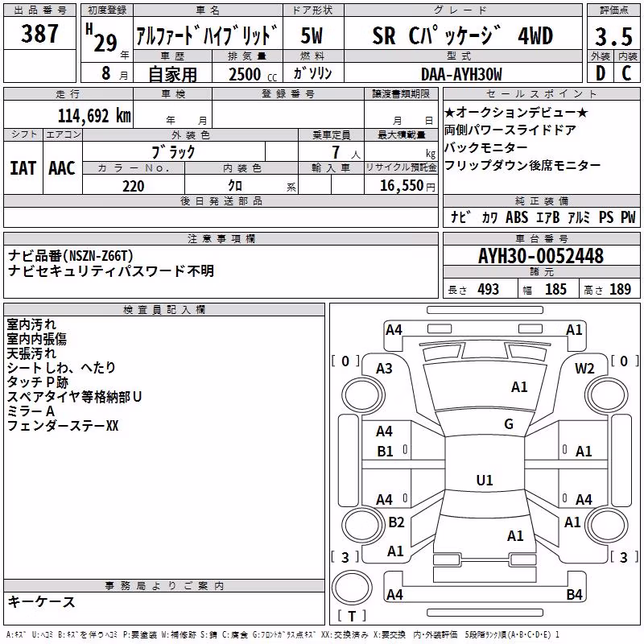Select the door shape value 5W

point(312,35)
